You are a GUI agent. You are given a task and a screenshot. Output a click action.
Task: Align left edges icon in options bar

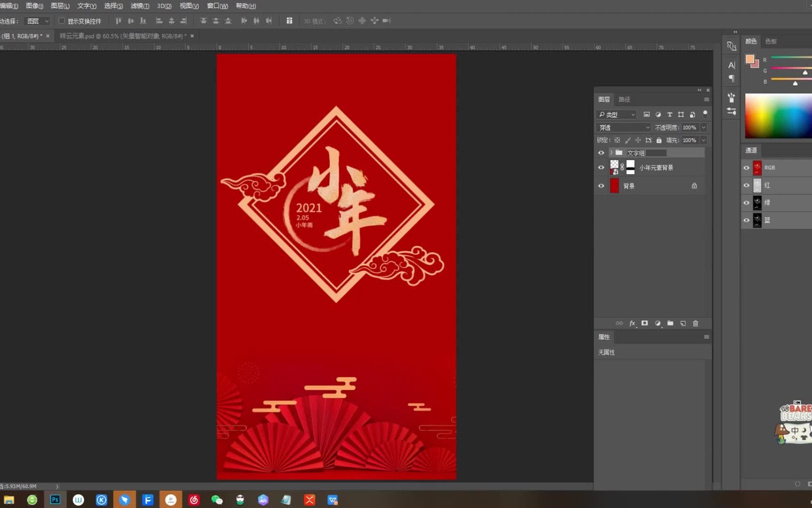(x=159, y=21)
